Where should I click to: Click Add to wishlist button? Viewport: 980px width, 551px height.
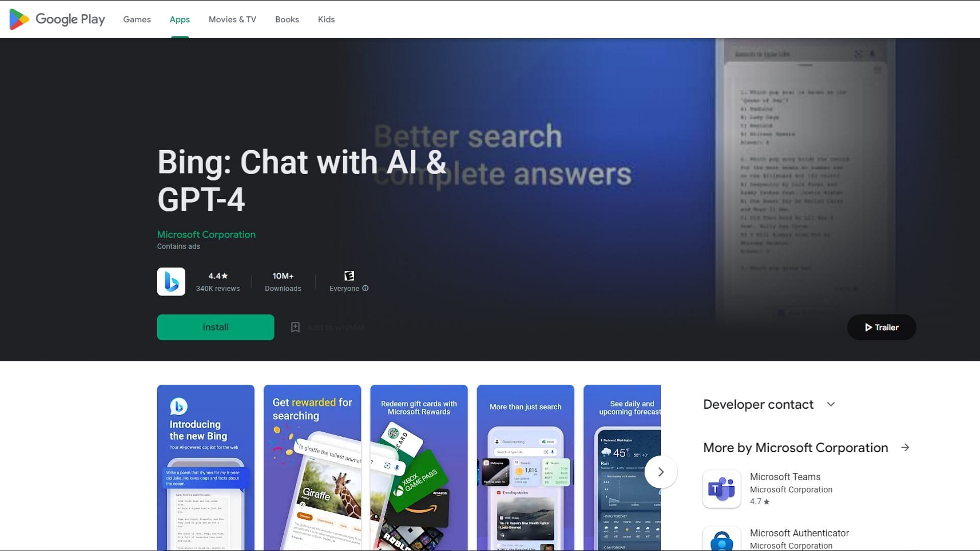coord(327,327)
